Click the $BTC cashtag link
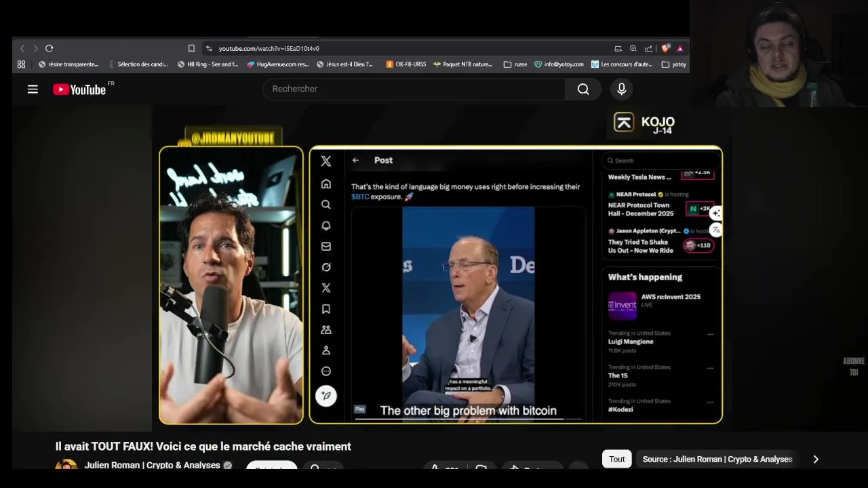This screenshot has width=868, height=488. point(360,197)
